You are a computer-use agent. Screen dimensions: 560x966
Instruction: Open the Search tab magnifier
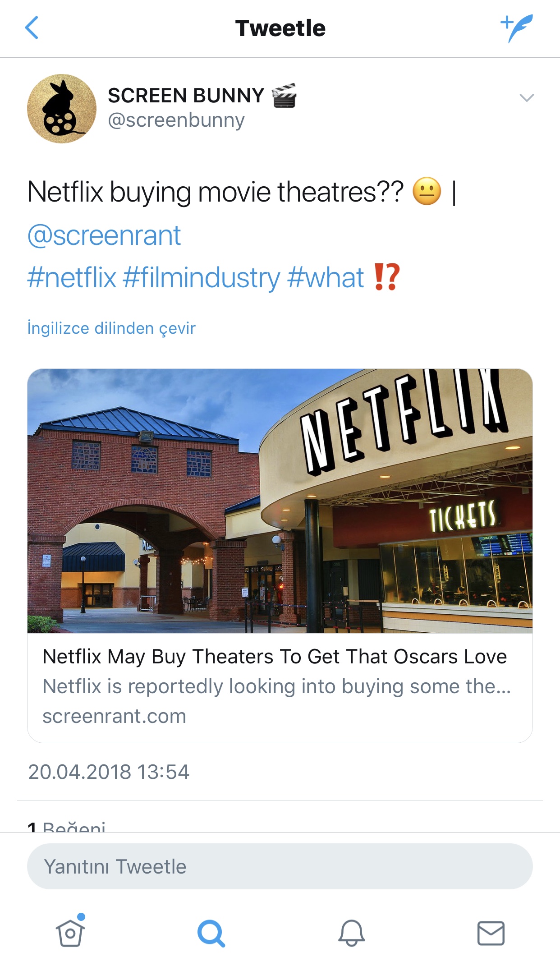211,933
